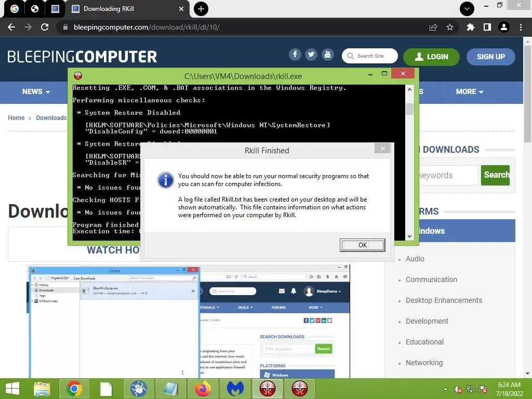Go back in Chrome browser
Image resolution: width=532 pixels, height=399 pixels.
[x=11, y=27]
